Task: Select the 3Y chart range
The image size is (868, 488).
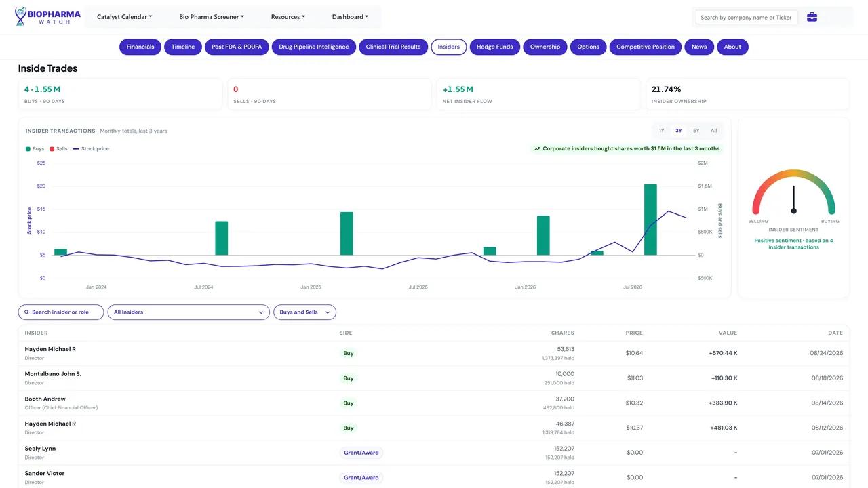Action: 679,131
